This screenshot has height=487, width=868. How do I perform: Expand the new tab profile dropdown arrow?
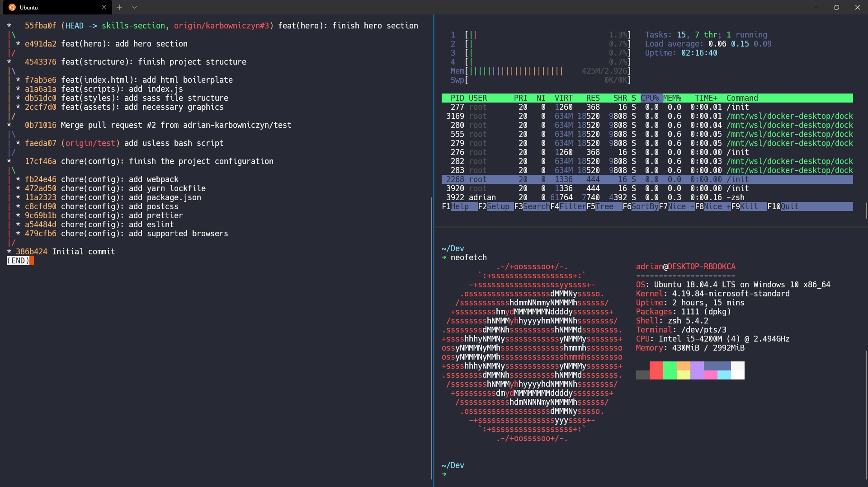point(135,7)
